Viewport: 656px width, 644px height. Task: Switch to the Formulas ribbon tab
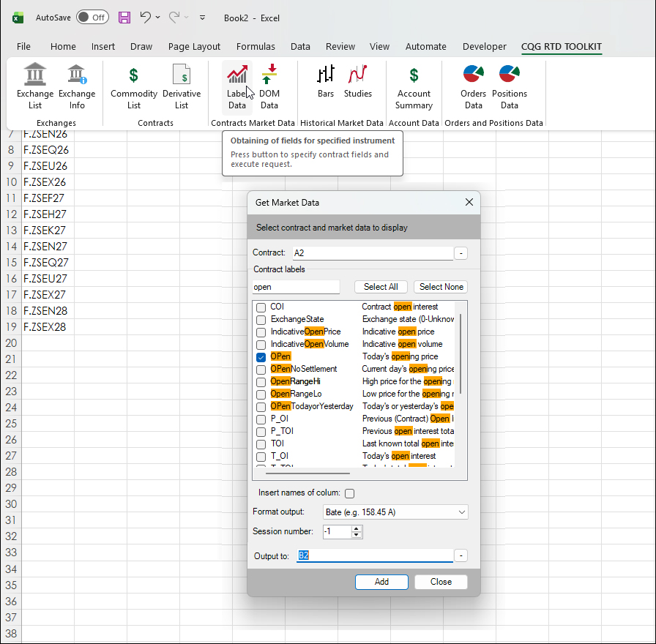[256, 46]
